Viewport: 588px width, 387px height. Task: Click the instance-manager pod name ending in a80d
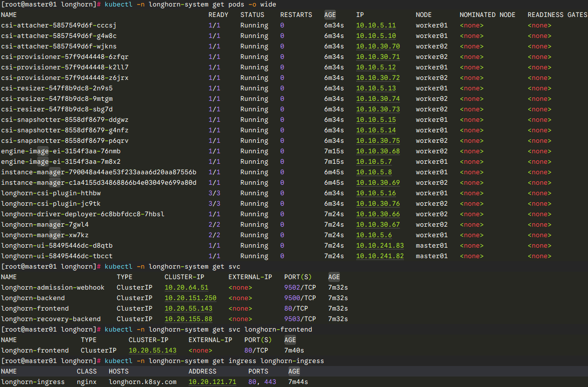click(98, 183)
